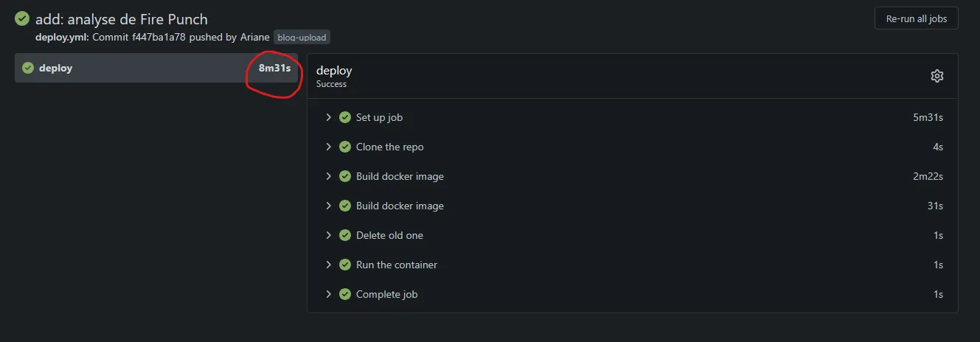Select the deploy job in sidebar
The image size is (980, 342).
pos(156,68)
